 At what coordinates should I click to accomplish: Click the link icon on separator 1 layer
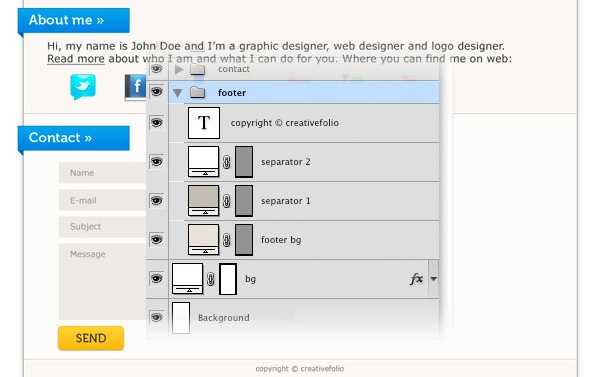227,201
